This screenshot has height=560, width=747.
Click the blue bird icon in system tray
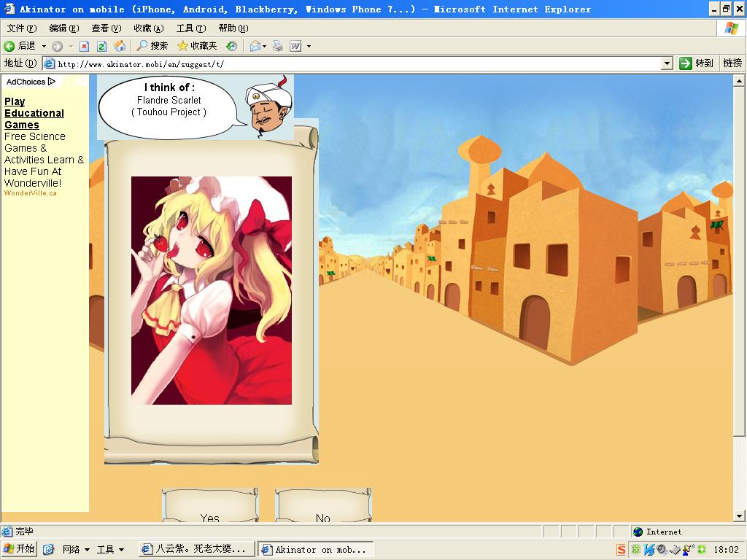click(649, 550)
